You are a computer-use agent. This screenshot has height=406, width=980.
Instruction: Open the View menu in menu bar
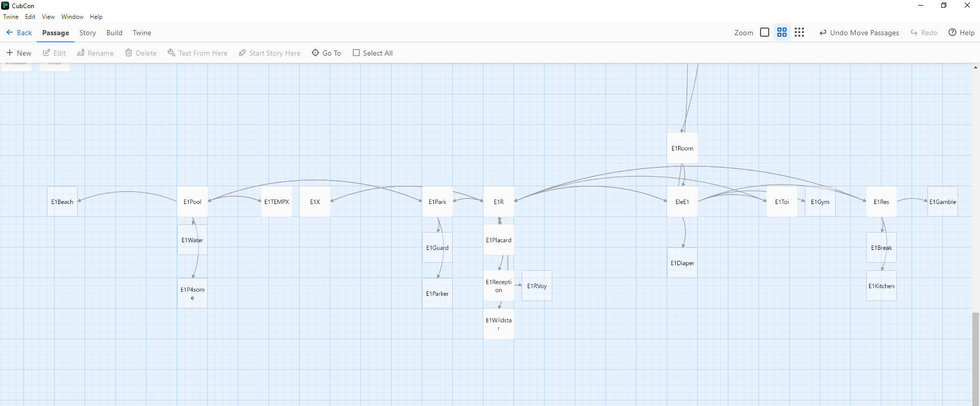pos(48,17)
